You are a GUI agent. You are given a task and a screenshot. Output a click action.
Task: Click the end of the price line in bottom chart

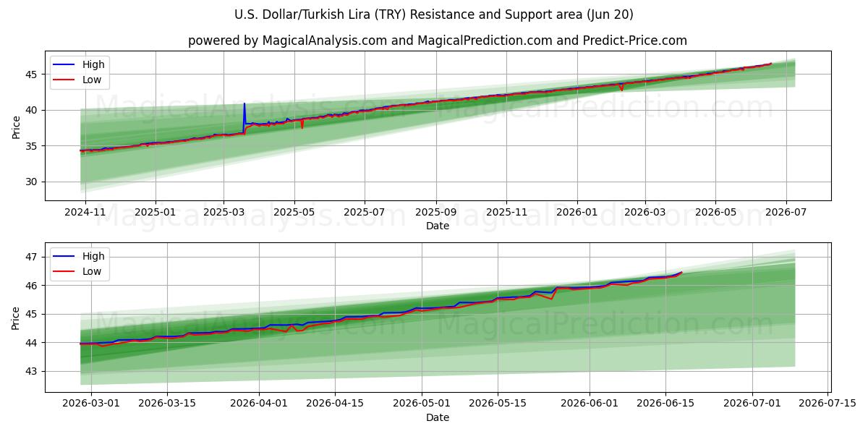(x=681, y=272)
